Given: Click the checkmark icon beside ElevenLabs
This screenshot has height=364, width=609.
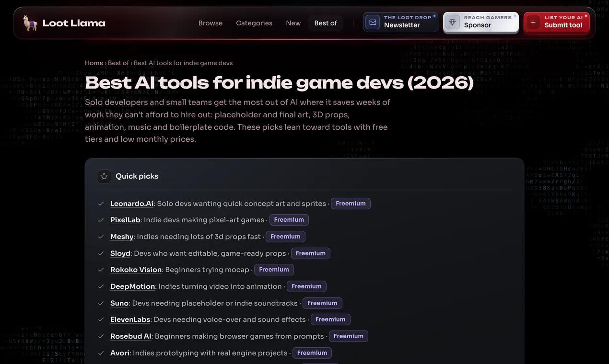Looking at the screenshot, I should 101,319.
